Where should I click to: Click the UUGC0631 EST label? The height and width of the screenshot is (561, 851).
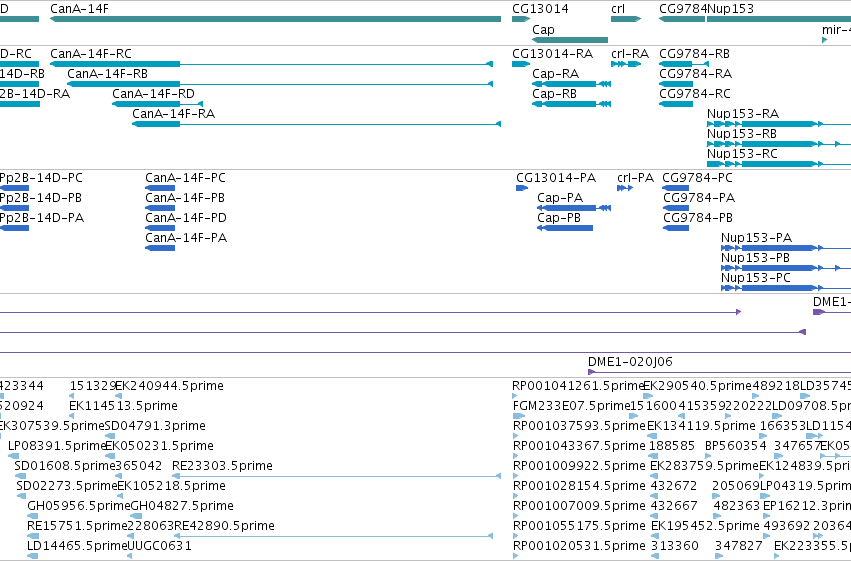159,546
